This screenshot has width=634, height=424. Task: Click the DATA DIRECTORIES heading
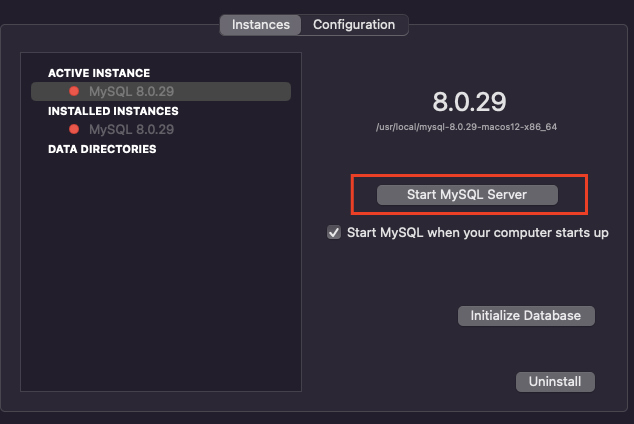point(102,149)
